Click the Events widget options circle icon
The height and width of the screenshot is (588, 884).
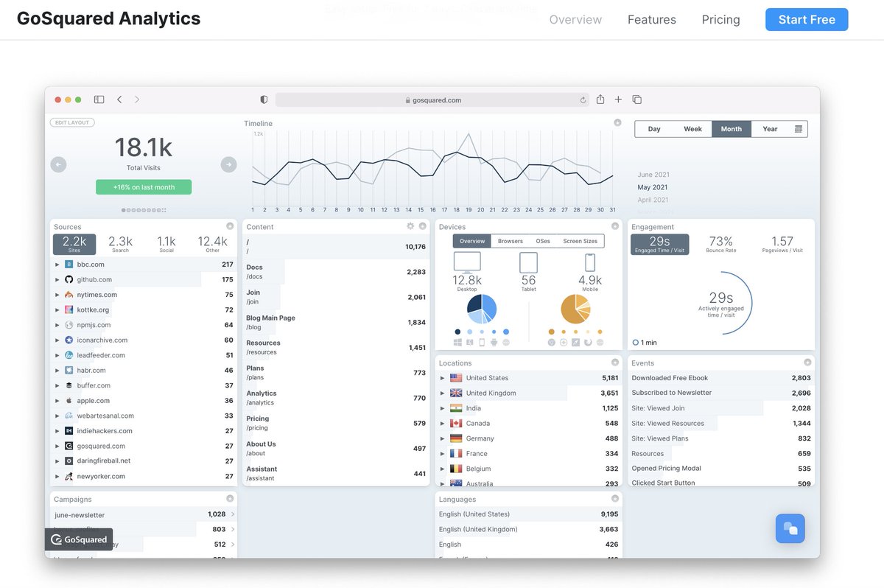(x=807, y=363)
